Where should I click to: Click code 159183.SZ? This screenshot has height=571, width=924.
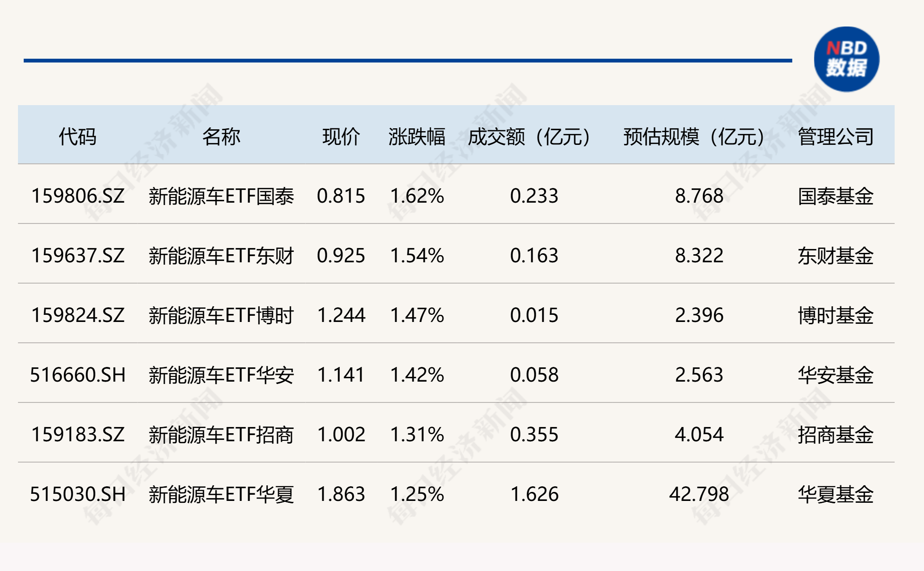(78, 435)
